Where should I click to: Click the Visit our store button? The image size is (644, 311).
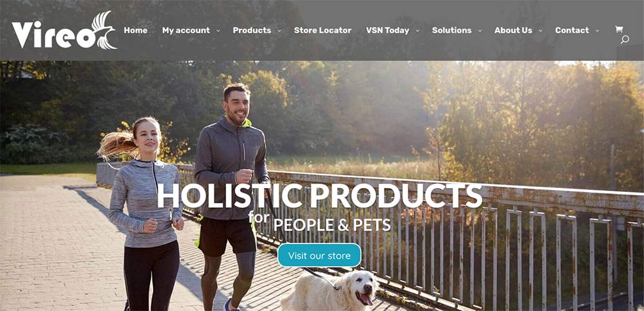pos(319,256)
